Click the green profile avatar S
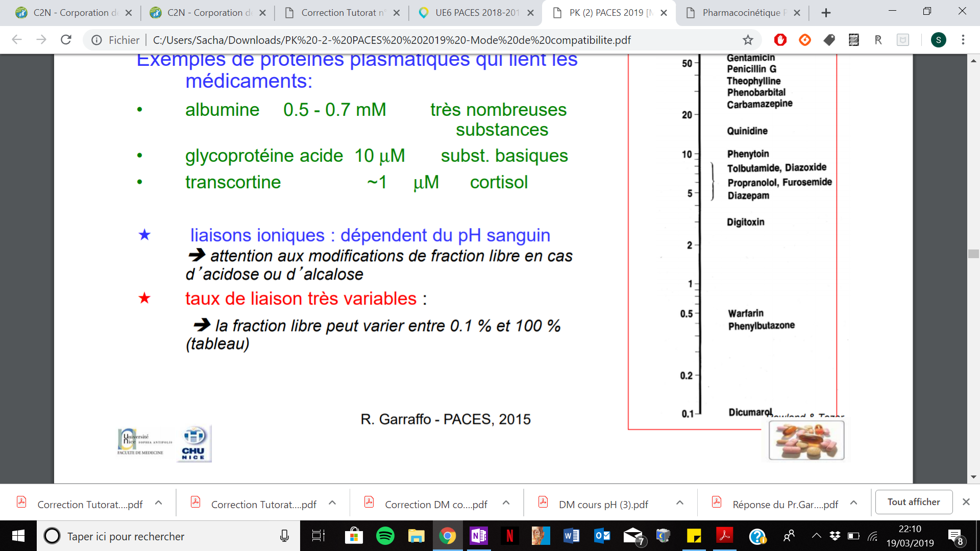 pos(938,40)
